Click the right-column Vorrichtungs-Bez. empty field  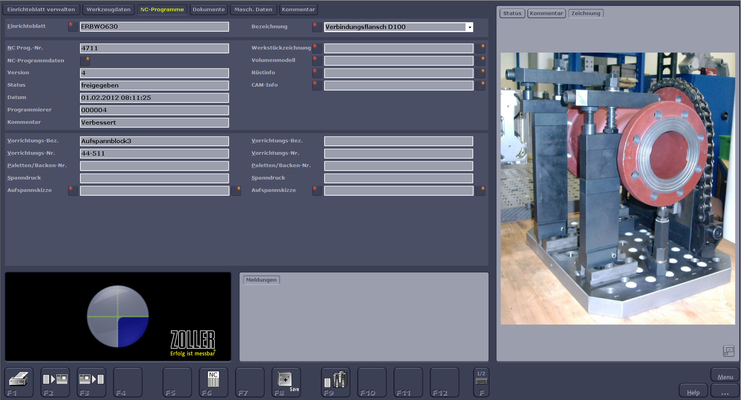399,141
